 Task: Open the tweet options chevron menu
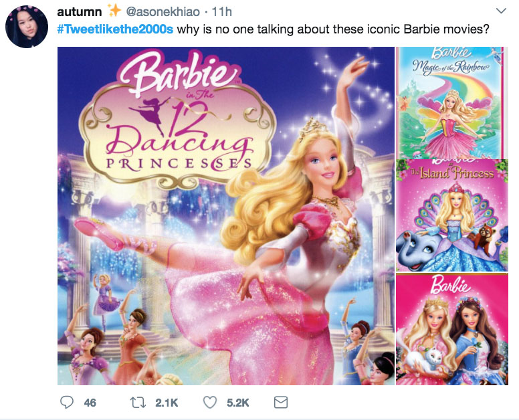click(500, 11)
